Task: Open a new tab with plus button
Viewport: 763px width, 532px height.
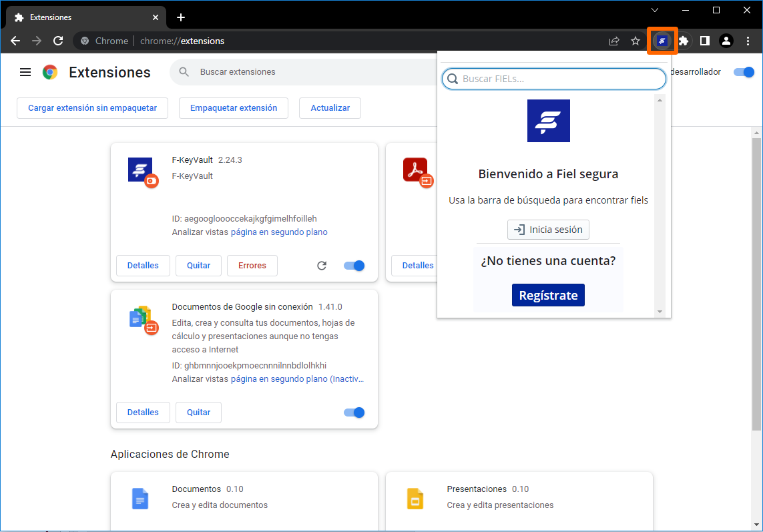Action: tap(180, 17)
